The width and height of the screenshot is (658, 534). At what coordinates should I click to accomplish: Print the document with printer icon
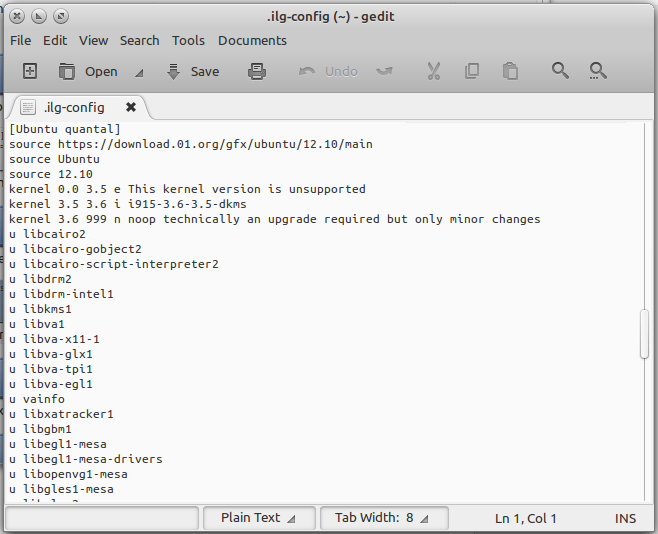(x=257, y=71)
